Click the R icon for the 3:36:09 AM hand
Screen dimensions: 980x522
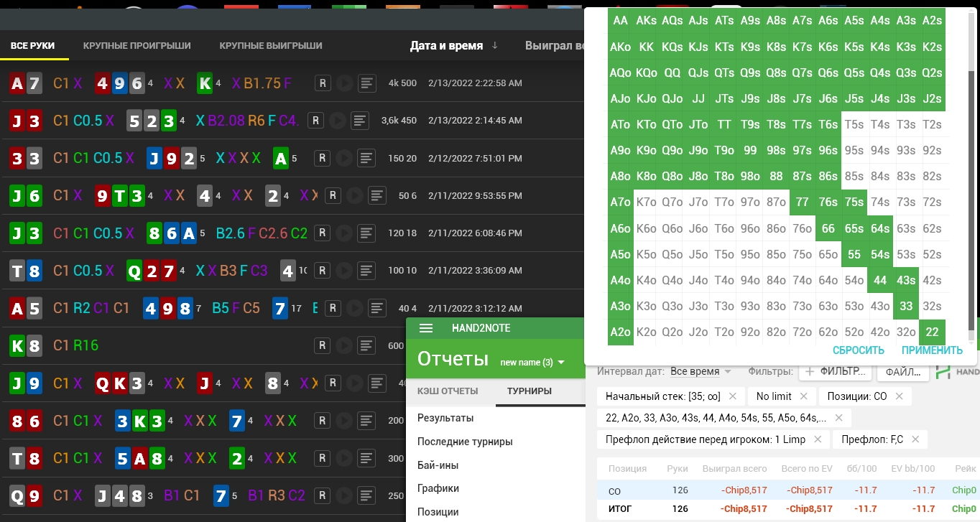coord(323,271)
